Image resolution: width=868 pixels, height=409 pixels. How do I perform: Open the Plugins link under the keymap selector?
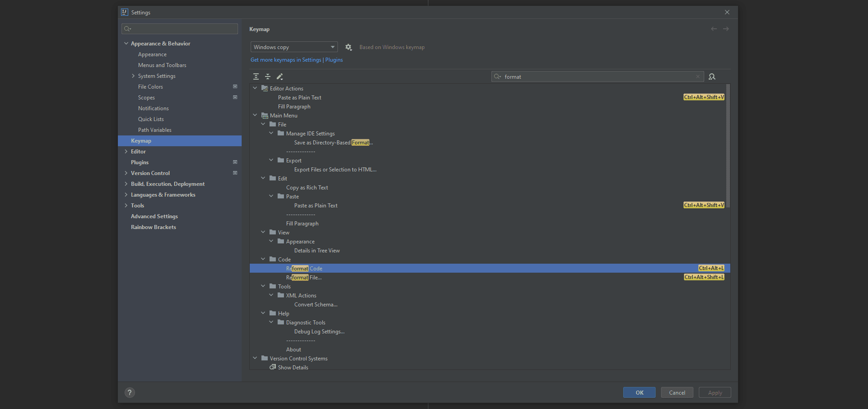click(x=334, y=59)
